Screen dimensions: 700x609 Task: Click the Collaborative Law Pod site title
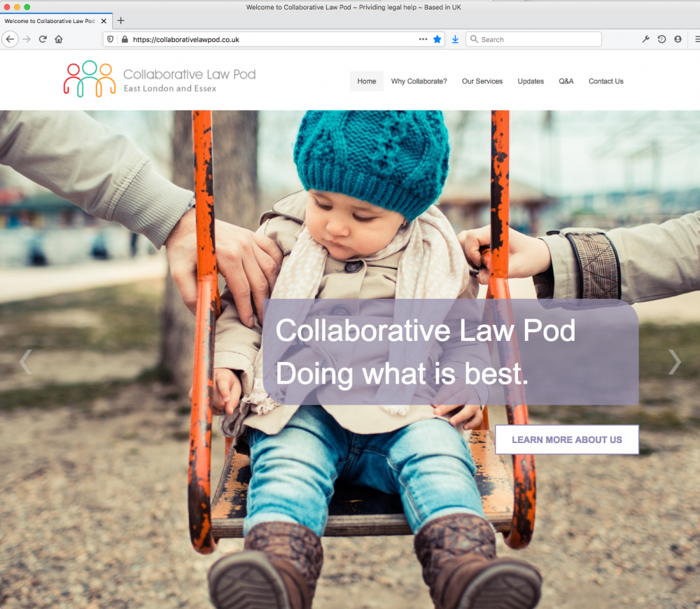pos(189,74)
